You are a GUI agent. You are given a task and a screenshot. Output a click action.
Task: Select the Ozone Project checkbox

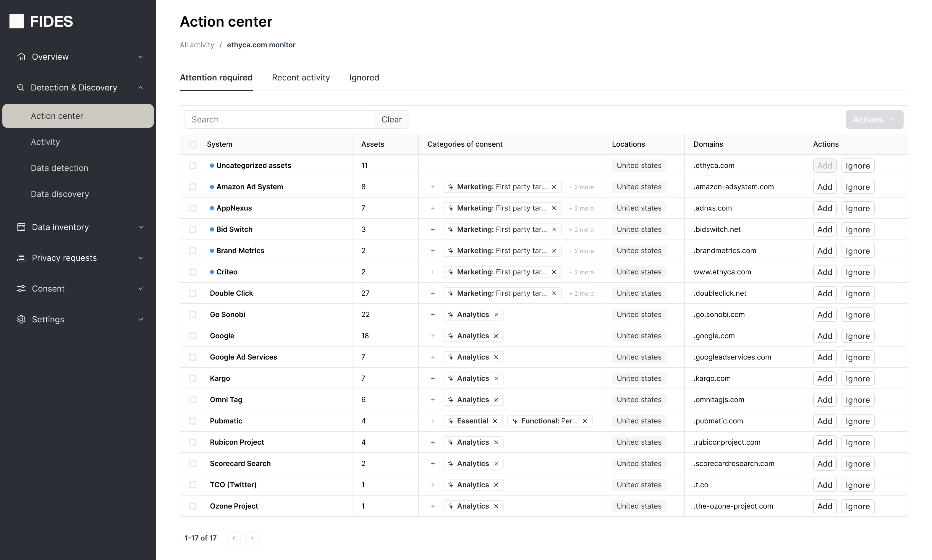[x=193, y=506]
